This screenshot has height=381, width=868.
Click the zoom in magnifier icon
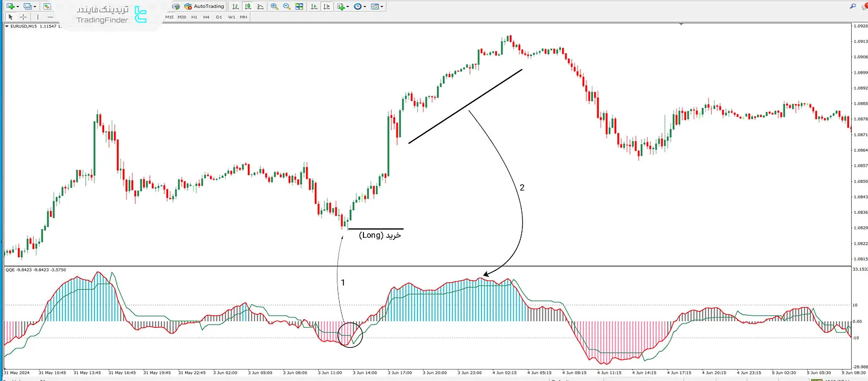coord(275,7)
